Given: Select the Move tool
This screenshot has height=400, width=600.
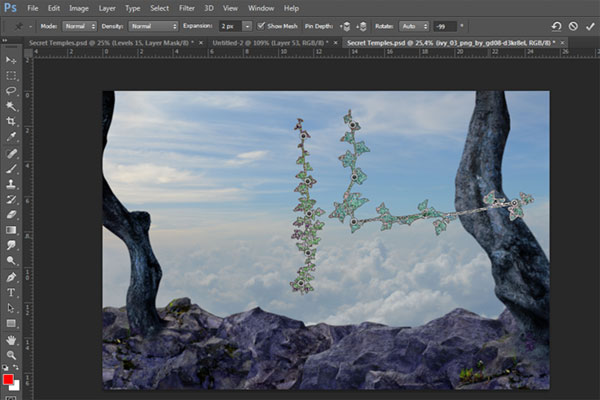Looking at the screenshot, I should [11, 60].
